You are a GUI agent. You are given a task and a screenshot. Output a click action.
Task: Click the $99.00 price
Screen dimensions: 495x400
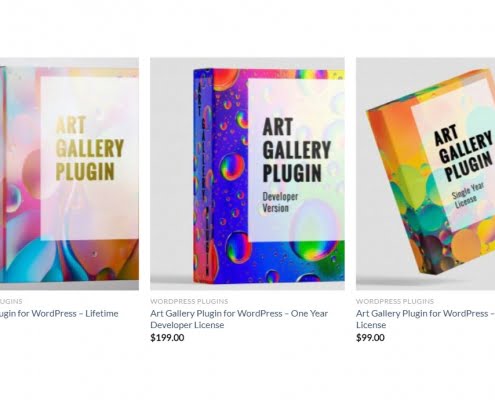tap(370, 338)
